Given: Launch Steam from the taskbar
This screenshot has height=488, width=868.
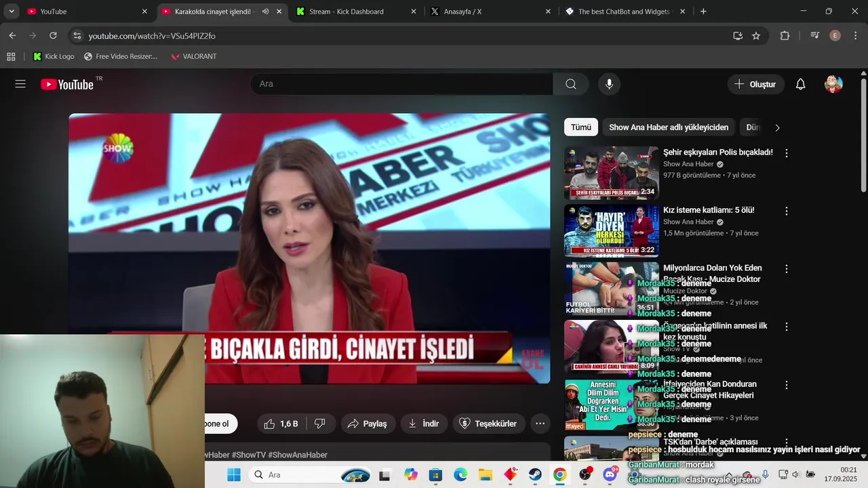Looking at the screenshot, I should coord(535,474).
